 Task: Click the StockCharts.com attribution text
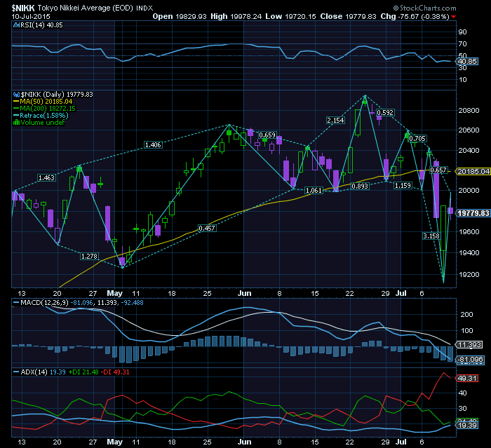click(425, 8)
